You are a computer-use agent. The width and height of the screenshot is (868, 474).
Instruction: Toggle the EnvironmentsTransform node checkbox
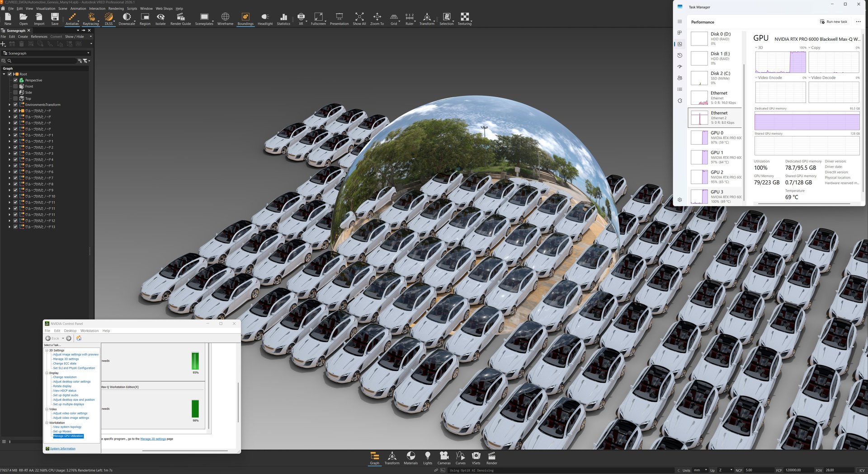[x=15, y=104]
